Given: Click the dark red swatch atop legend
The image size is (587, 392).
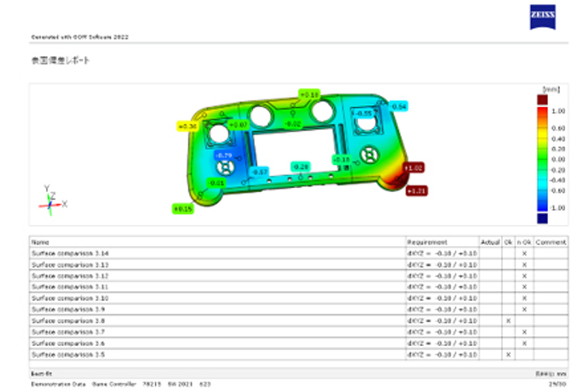Looking at the screenshot, I should pos(541,100).
